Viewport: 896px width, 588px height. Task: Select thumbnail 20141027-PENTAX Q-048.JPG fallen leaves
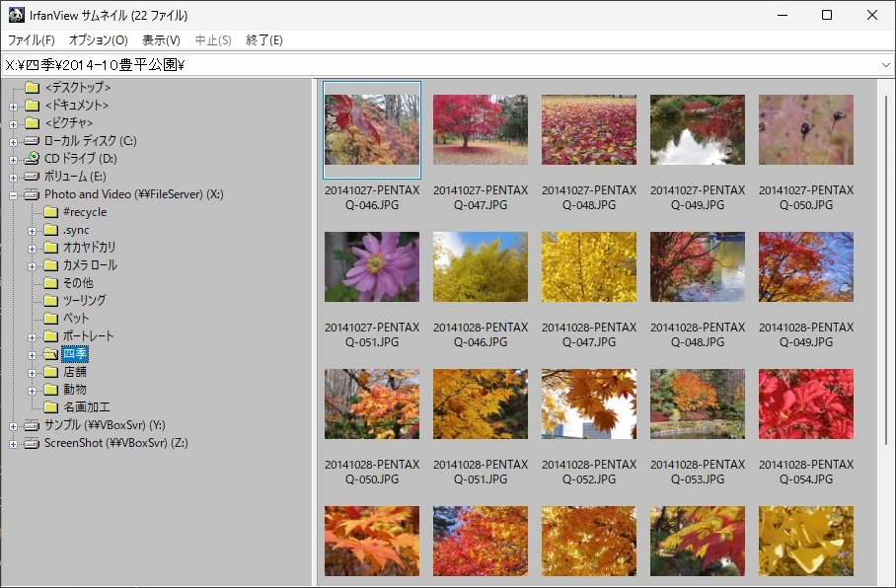coord(589,129)
